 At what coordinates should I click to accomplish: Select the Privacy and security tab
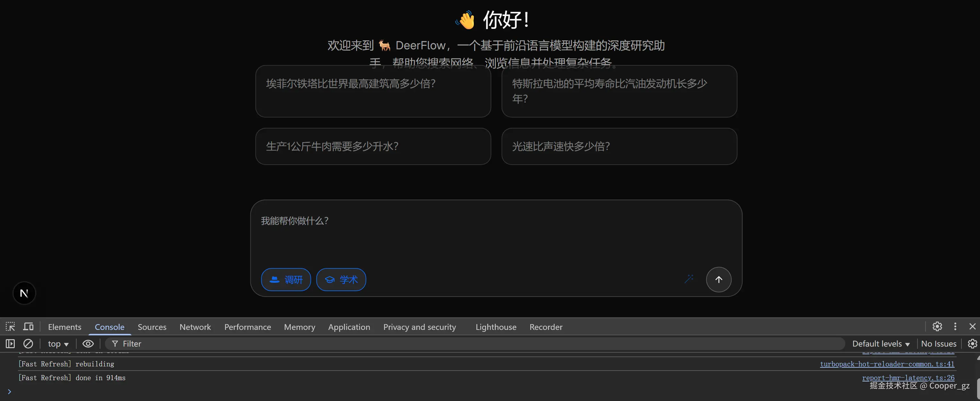pos(420,327)
